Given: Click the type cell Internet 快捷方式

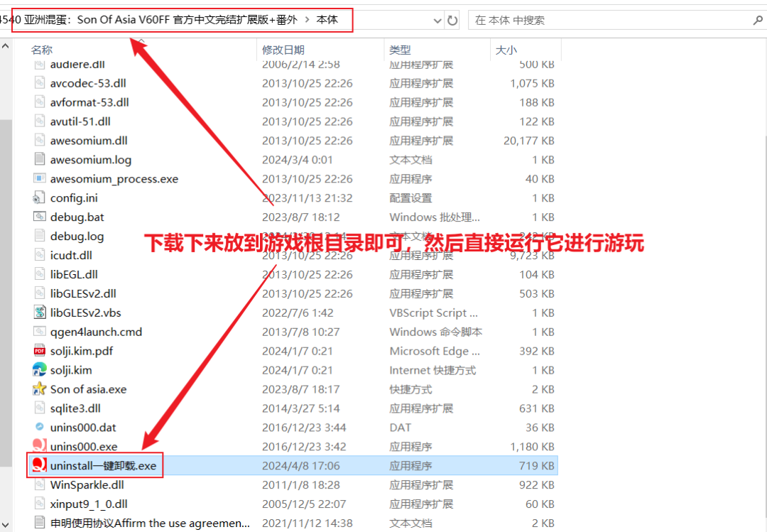Looking at the screenshot, I should pos(433,371).
